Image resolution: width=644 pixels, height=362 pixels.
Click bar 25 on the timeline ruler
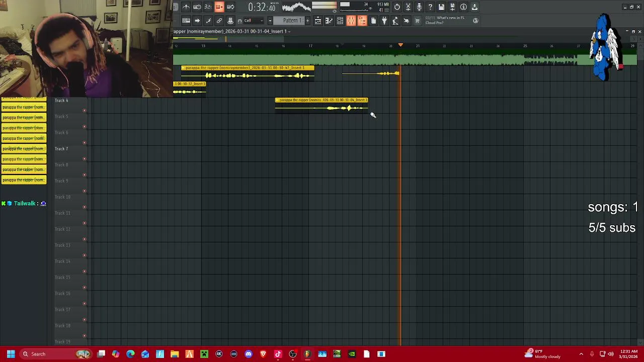525,46
